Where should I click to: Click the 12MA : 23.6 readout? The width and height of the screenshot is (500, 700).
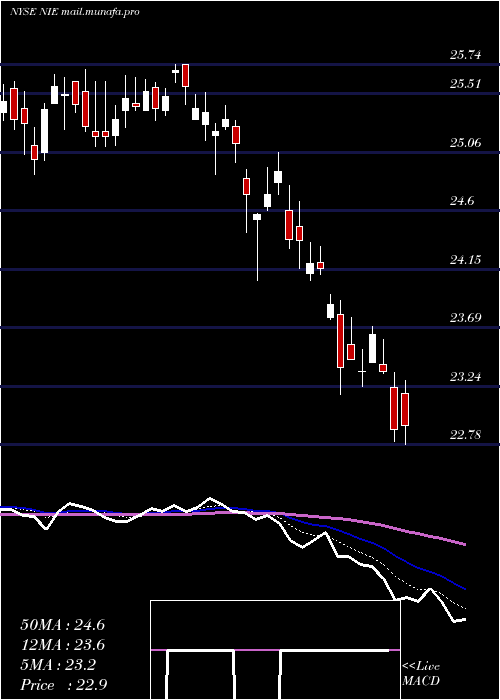[x=62, y=646]
